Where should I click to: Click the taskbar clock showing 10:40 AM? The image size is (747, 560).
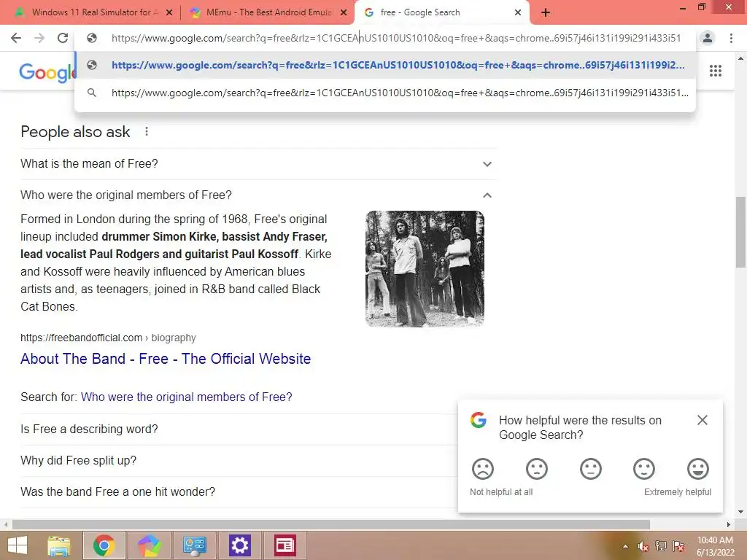click(715, 546)
